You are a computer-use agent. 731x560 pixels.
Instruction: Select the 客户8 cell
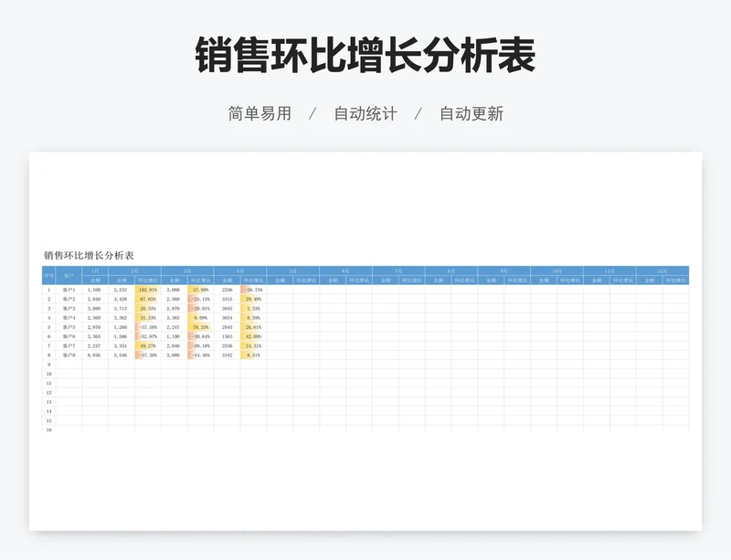point(69,354)
